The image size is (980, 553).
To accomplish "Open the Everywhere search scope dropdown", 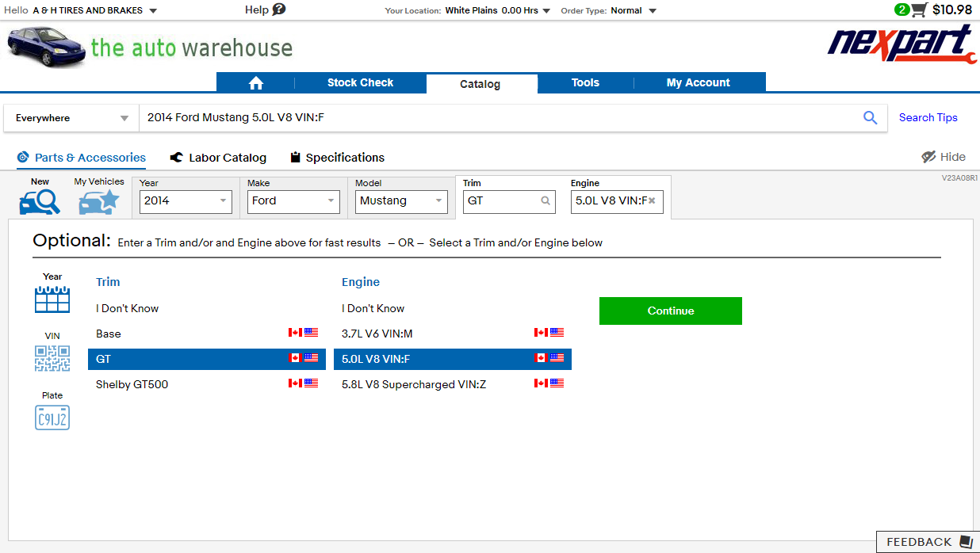I will pyautogui.click(x=71, y=118).
